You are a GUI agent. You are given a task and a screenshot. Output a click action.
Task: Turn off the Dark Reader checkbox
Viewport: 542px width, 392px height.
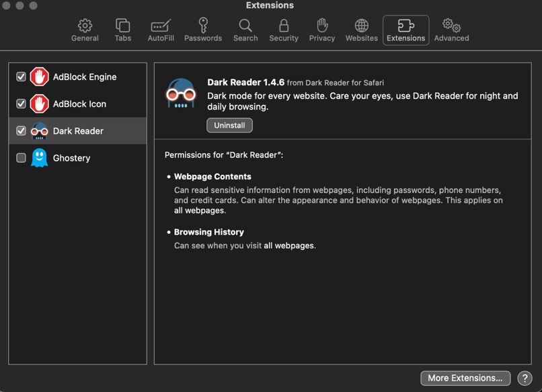pos(21,130)
